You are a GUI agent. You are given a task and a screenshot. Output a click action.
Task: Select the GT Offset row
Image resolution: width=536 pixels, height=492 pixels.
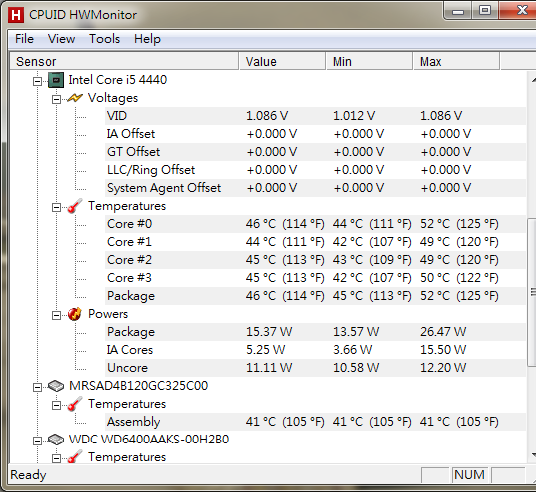coord(315,152)
